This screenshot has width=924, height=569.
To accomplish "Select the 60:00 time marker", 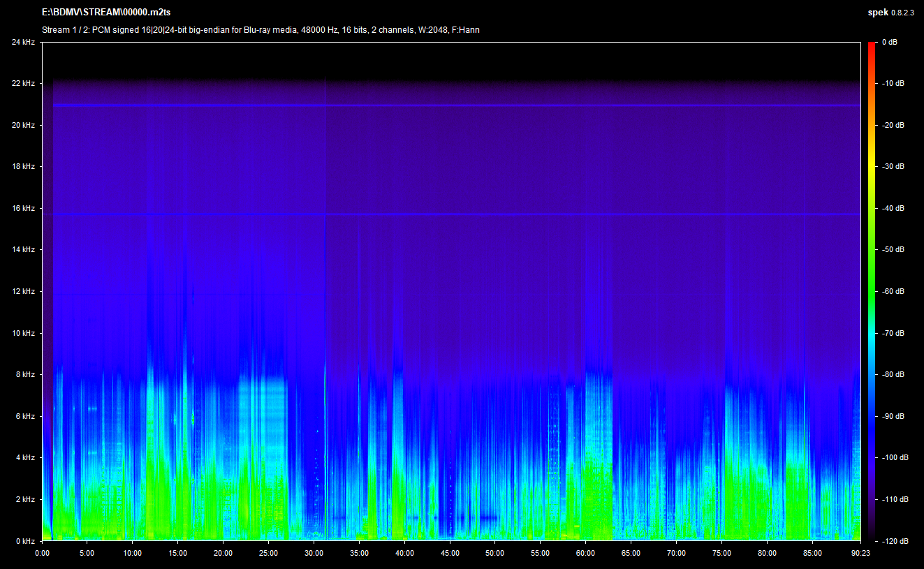I will 585,552.
